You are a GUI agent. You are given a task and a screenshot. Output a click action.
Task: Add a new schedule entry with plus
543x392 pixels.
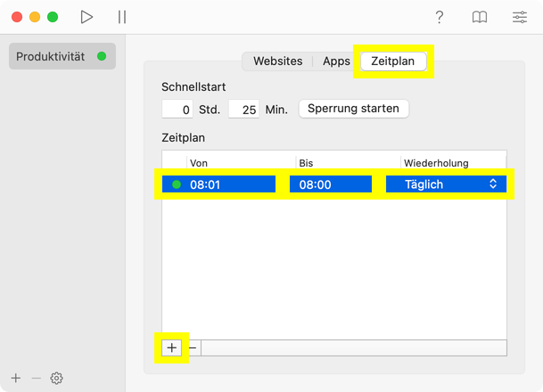point(171,347)
